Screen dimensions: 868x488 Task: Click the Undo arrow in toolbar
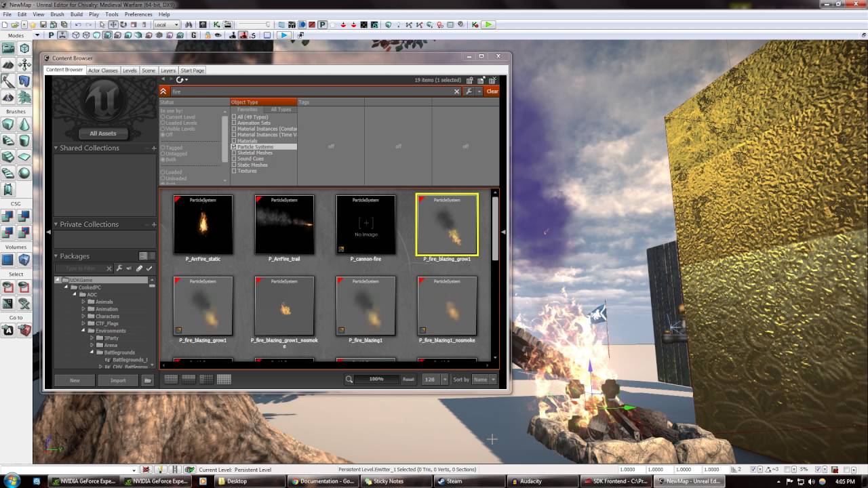point(78,25)
